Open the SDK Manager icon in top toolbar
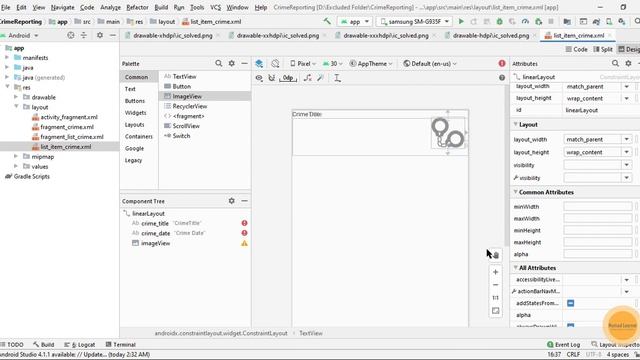This screenshot has height=360, width=640. [x=622, y=22]
